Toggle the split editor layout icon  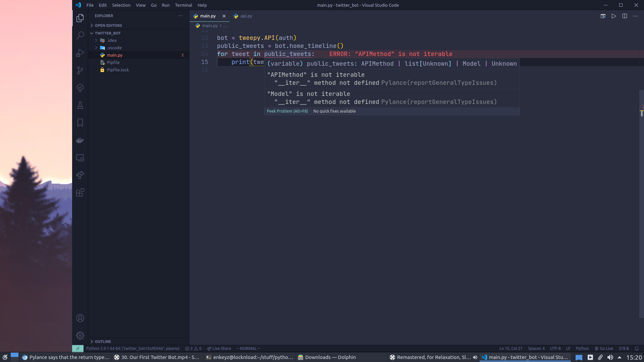coord(625,16)
